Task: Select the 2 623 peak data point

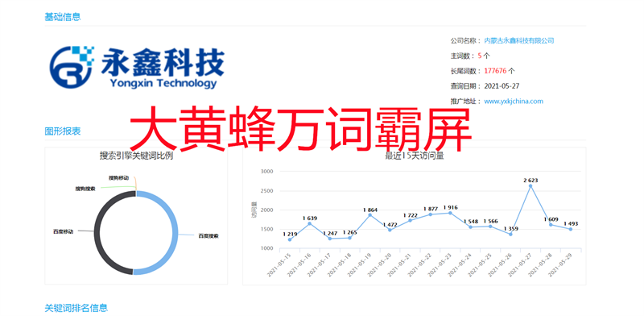Action: (x=530, y=186)
